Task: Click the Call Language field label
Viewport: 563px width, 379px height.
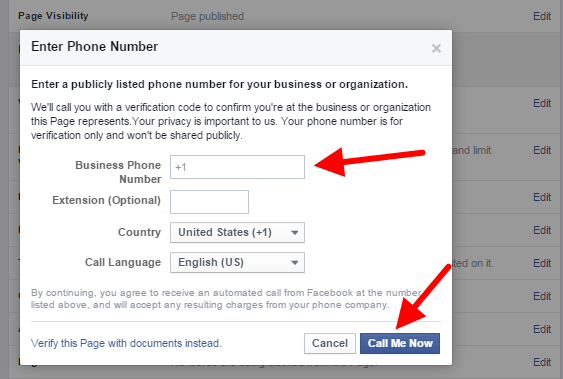Action: (x=123, y=262)
